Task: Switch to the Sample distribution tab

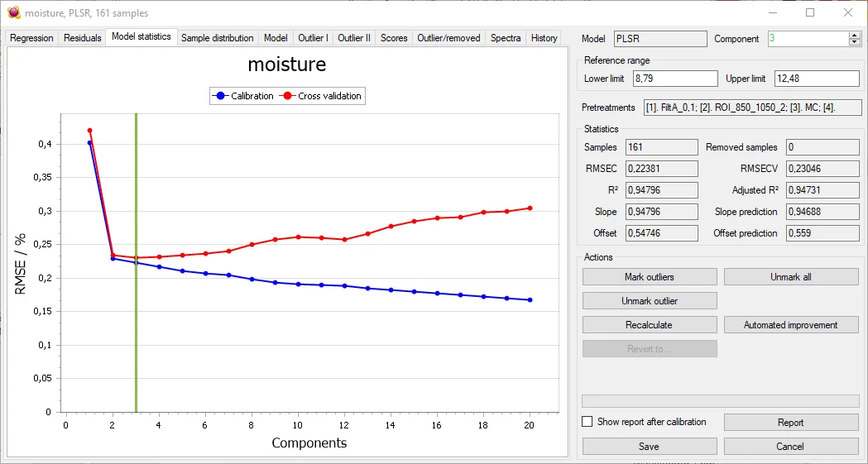Action: click(217, 38)
